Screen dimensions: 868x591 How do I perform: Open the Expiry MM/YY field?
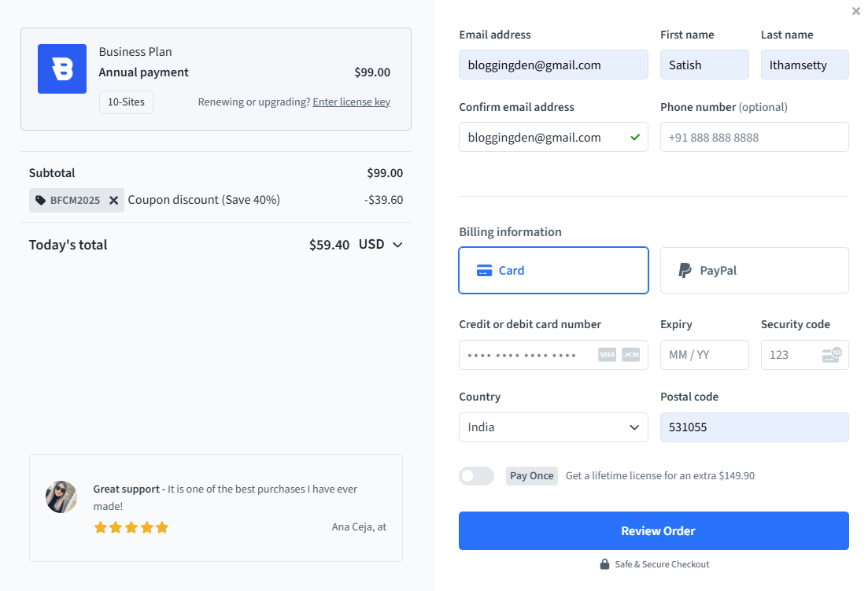click(x=704, y=355)
